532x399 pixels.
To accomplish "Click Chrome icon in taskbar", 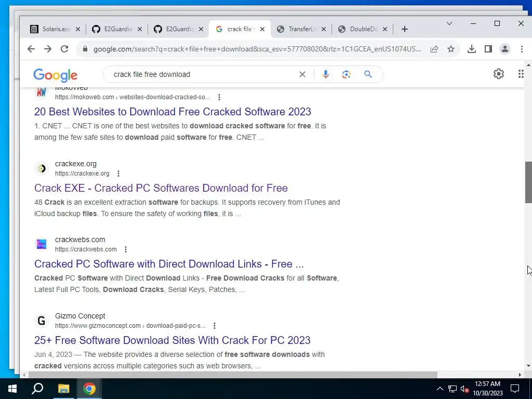I will 89,389.
